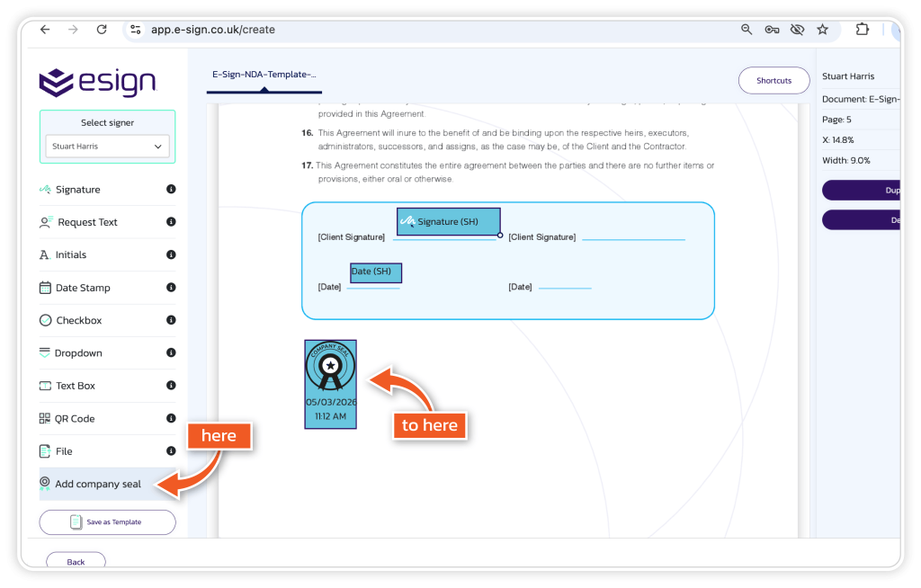Click the info icon beside Dropdown
The width and height of the screenshot is (921, 588).
click(x=171, y=353)
